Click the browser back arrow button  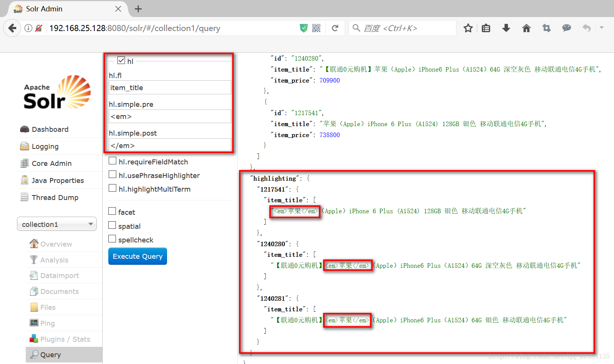12,28
